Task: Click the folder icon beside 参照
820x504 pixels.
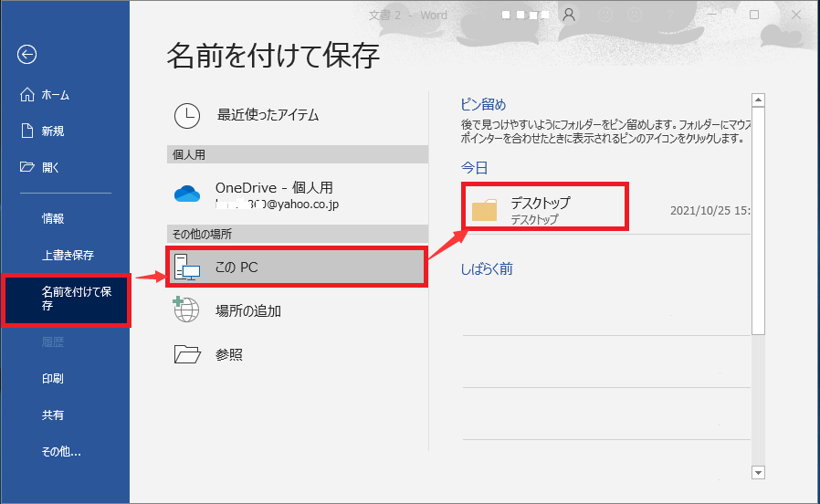Action: 187,354
